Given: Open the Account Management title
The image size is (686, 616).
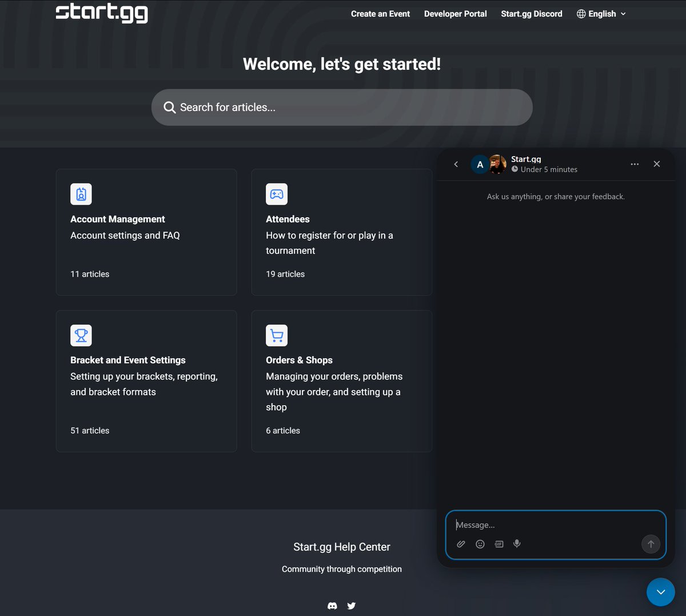Looking at the screenshot, I should pos(118,219).
